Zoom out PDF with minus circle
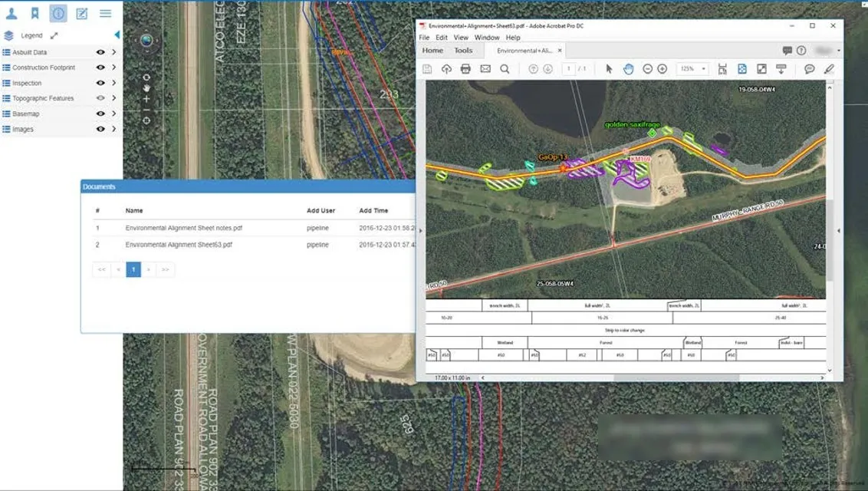868x491 pixels. 647,69
